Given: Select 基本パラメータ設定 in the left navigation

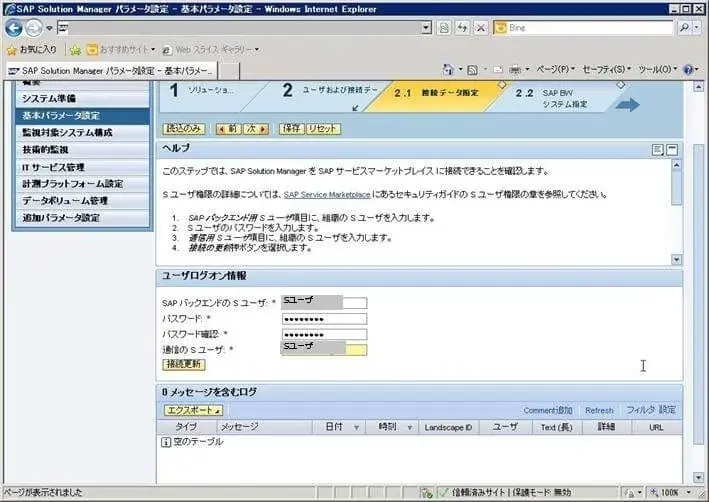Looking at the screenshot, I should 82,115.
